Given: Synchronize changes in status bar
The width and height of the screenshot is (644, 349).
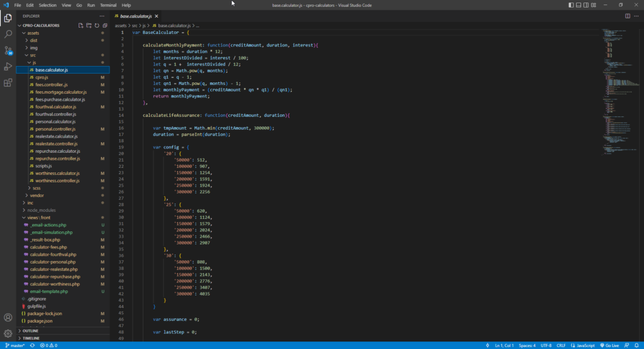Looking at the screenshot, I should [32, 345].
